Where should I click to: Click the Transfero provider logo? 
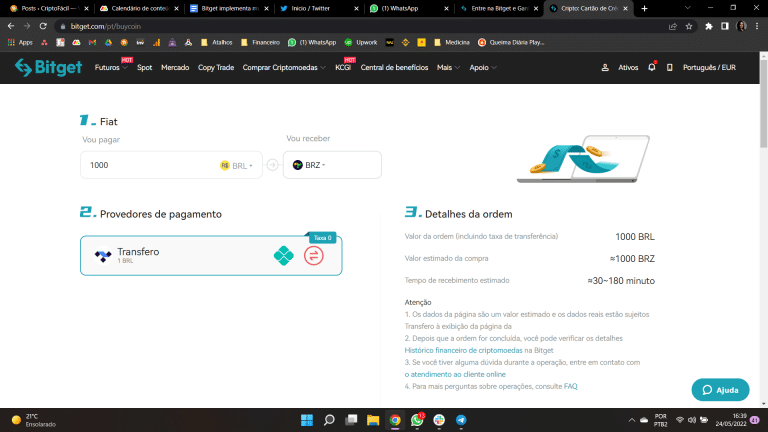pyautogui.click(x=103, y=255)
